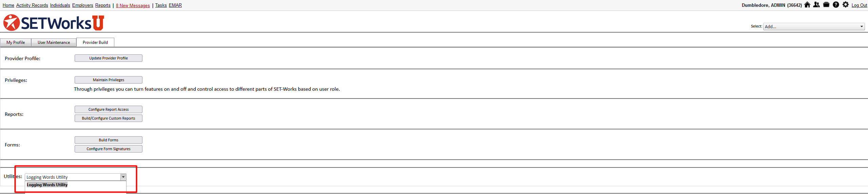This screenshot has height=194, width=868.
Task: Click Configure Report Access button
Action: pyautogui.click(x=109, y=109)
